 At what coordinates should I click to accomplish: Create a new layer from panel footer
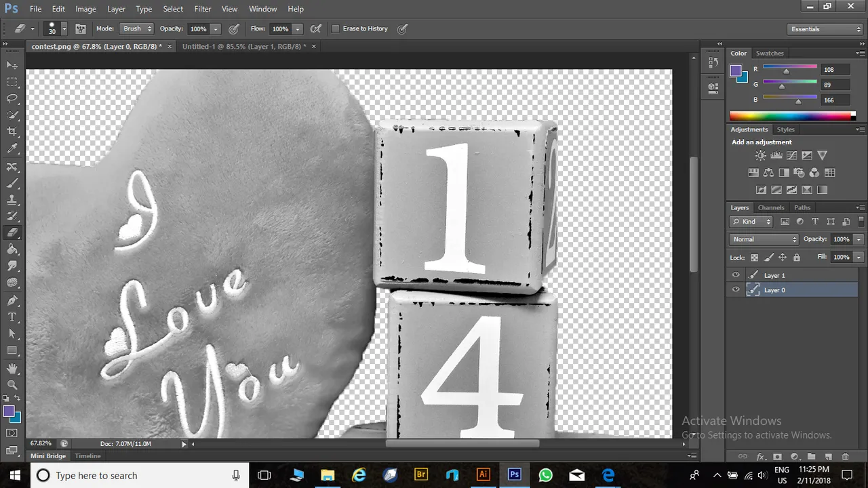(x=829, y=457)
